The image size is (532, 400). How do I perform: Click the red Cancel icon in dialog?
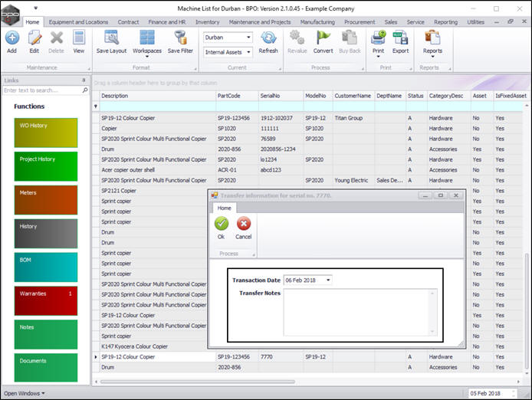tap(244, 225)
